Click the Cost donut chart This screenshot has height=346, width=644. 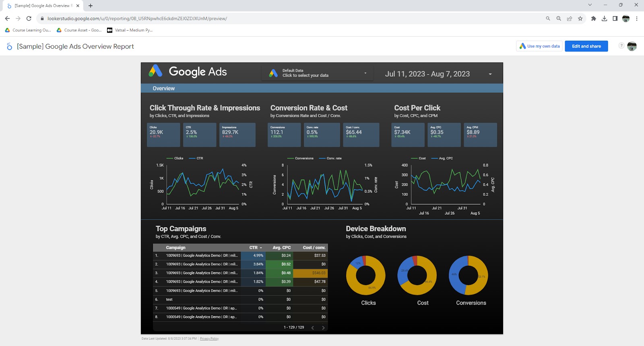pos(417,276)
